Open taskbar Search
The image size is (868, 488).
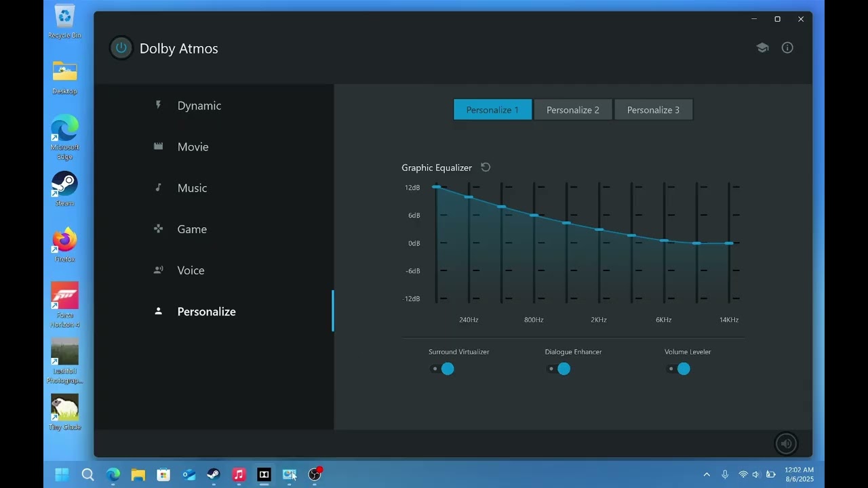click(x=87, y=474)
